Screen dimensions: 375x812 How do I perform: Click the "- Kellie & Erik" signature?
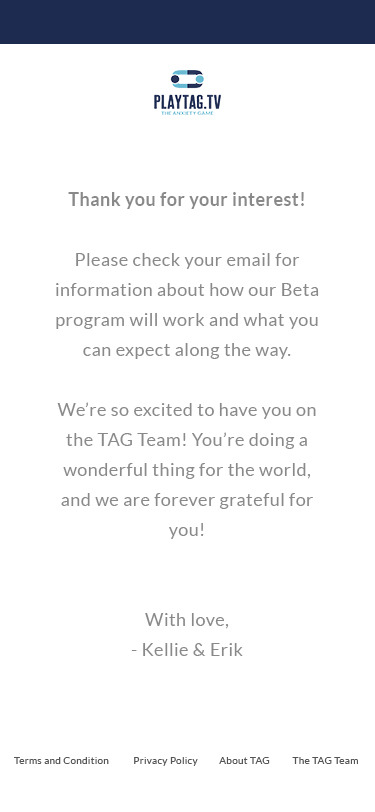(187, 649)
